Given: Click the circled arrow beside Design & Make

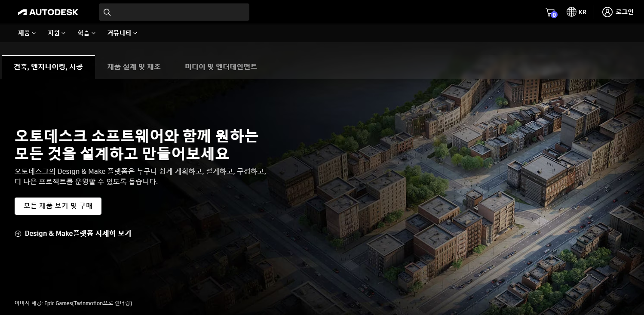Looking at the screenshot, I should click(18, 234).
